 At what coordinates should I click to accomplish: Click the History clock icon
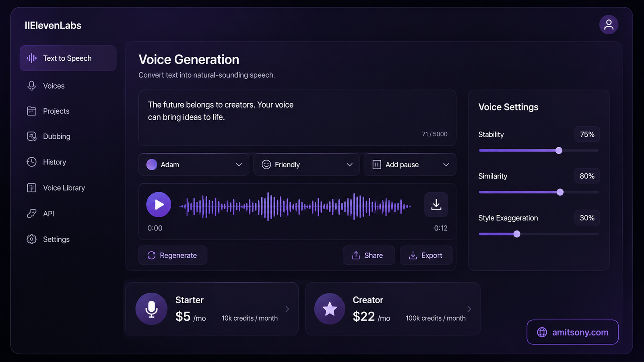pos(31,162)
